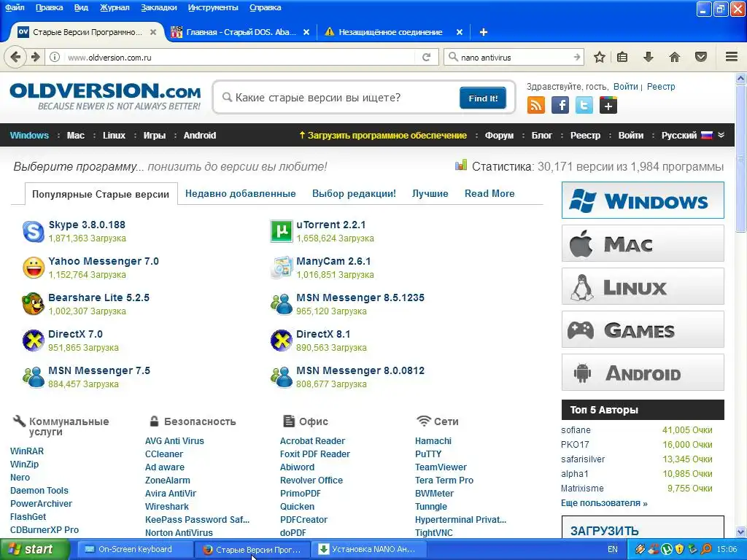Go back with the browser back arrow

15,57
